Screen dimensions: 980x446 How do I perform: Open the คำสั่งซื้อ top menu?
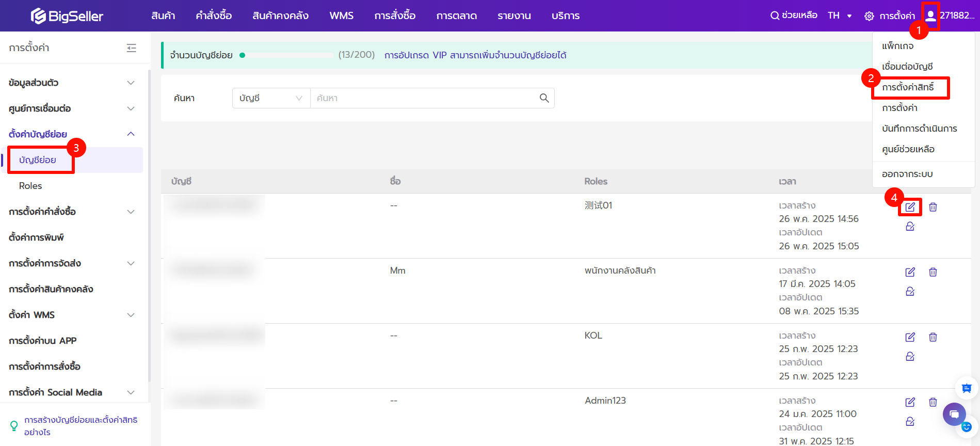point(214,16)
